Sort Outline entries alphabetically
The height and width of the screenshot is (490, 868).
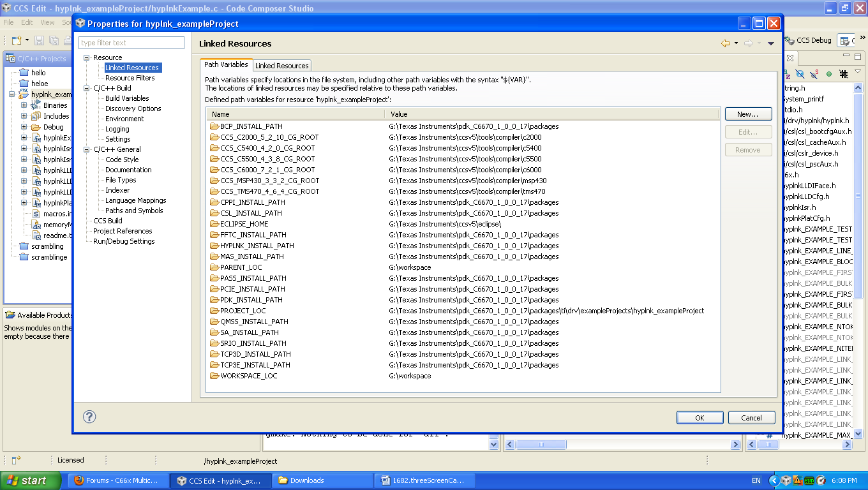click(788, 74)
